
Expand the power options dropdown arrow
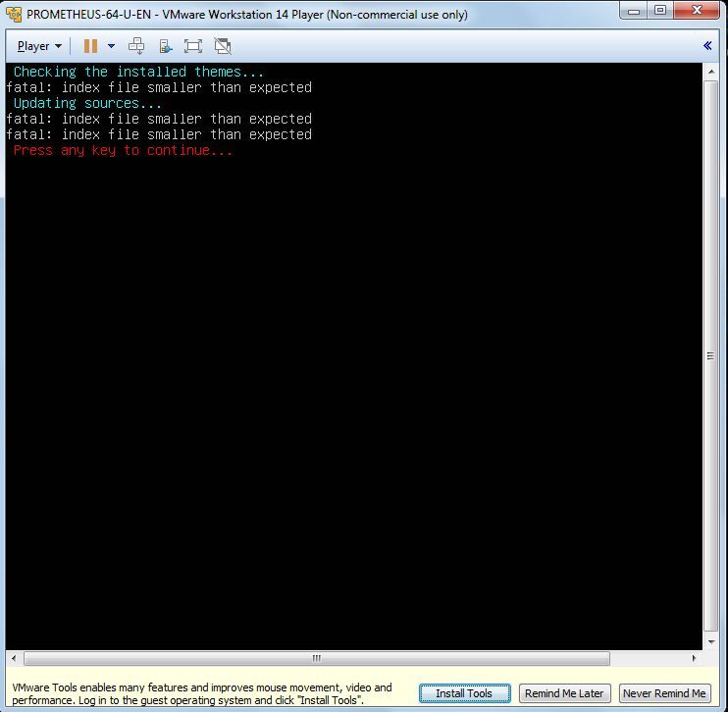(111, 46)
